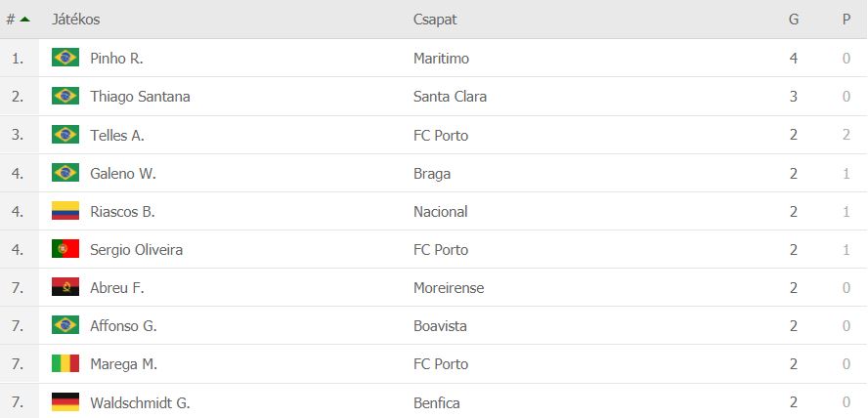Toggle sort arrow in the # column header

click(x=24, y=20)
